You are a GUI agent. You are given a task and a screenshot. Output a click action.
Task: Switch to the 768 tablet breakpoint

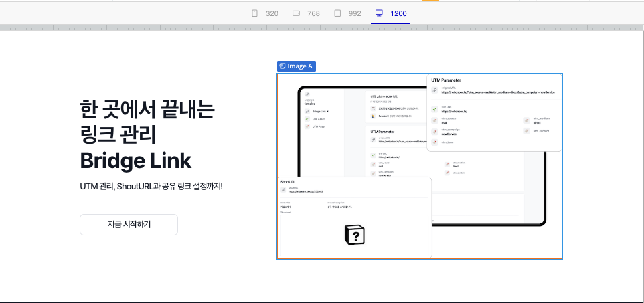[x=306, y=13]
